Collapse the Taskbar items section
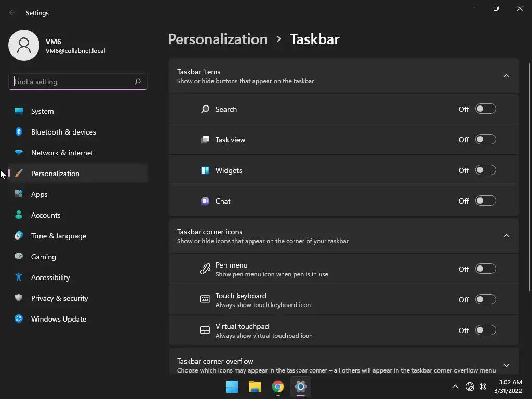 [507, 76]
